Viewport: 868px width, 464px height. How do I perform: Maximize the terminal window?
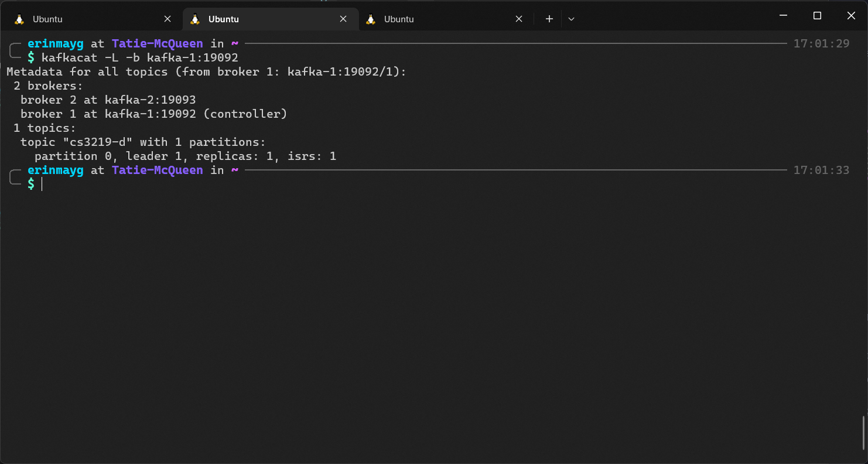tap(817, 16)
